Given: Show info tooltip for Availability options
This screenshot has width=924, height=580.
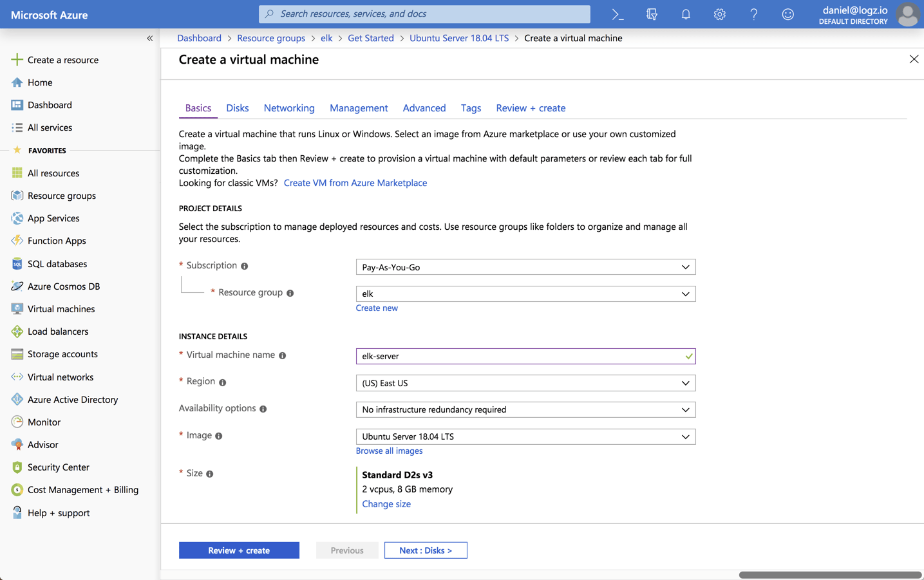Looking at the screenshot, I should (x=263, y=409).
